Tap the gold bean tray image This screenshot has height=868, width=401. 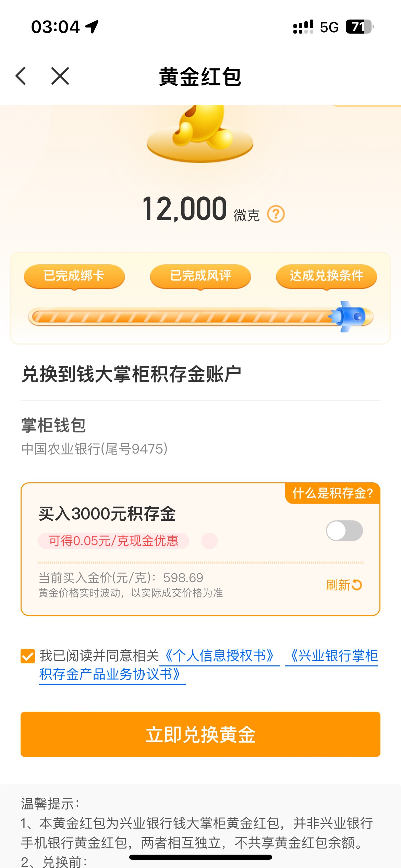[x=200, y=134]
